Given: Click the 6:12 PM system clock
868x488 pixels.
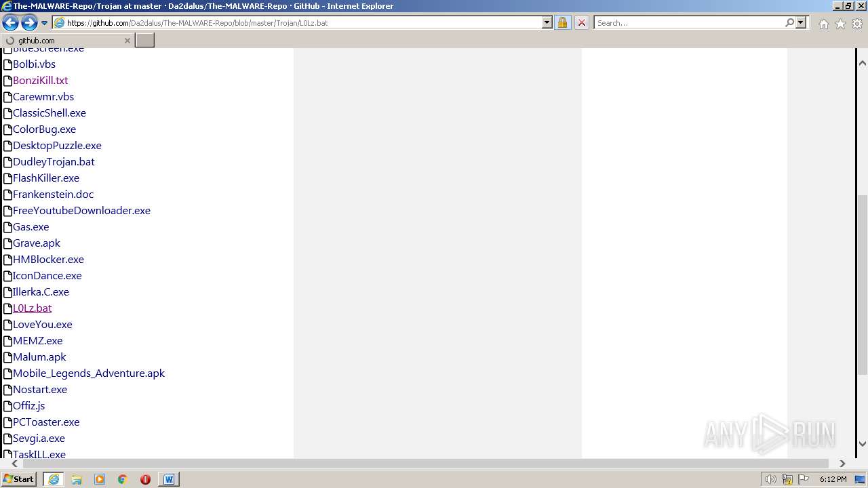Looking at the screenshot, I should [833, 479].
